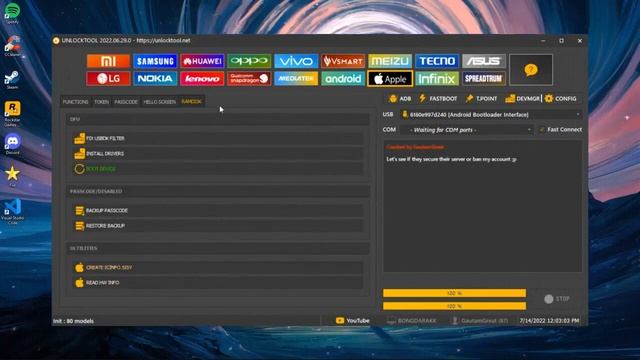This screenshot has height=360, width=640.
Task: Select the MediaTek brand icon
Action: point(296,78)
